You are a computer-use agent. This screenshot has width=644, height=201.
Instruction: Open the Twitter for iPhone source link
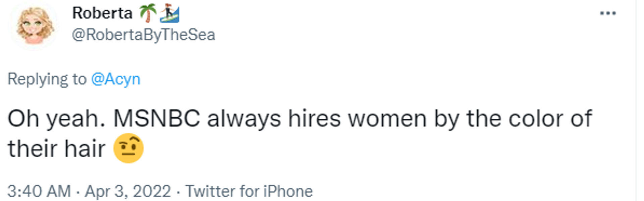[249, 191]
